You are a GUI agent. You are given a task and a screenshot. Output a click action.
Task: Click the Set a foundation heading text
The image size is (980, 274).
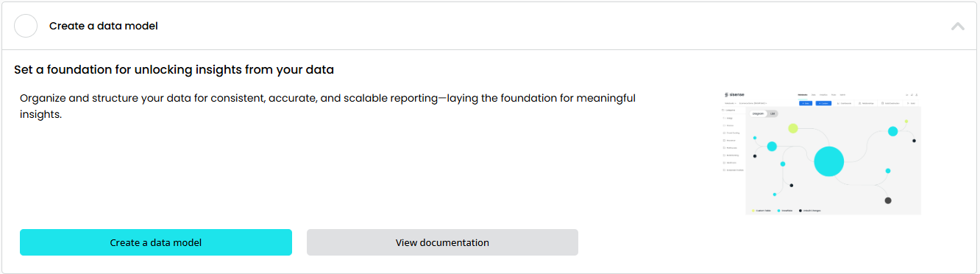click(x=174, y=70)
